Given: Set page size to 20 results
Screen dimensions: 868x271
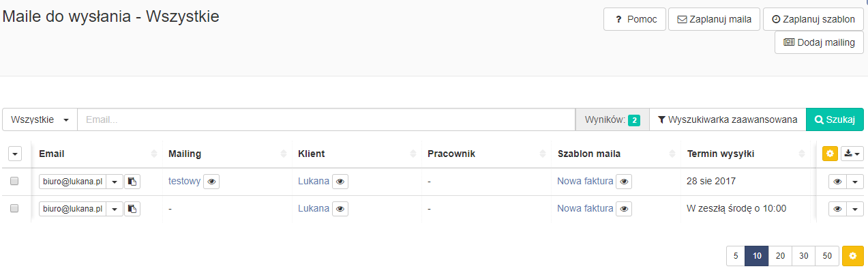Looking at the screenshot, I should tap(780, 256).
